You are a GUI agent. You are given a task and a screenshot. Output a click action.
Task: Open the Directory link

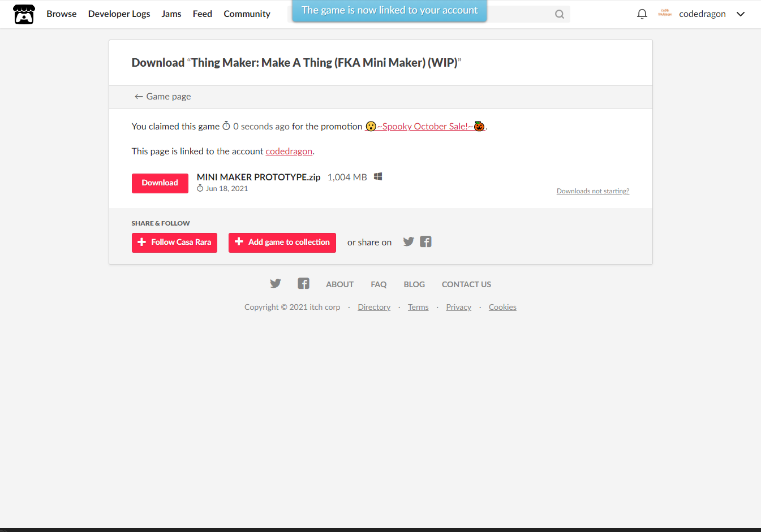(374, 307)
